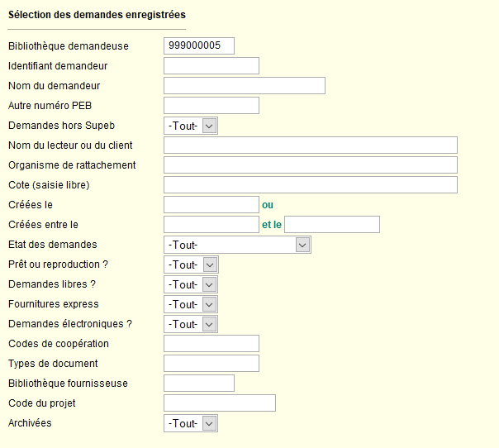Viewport: 499px width, 448px height.
Task: Focus the Organisme de rattachement input
Action: pyautogui.click(x=311, y=165)
